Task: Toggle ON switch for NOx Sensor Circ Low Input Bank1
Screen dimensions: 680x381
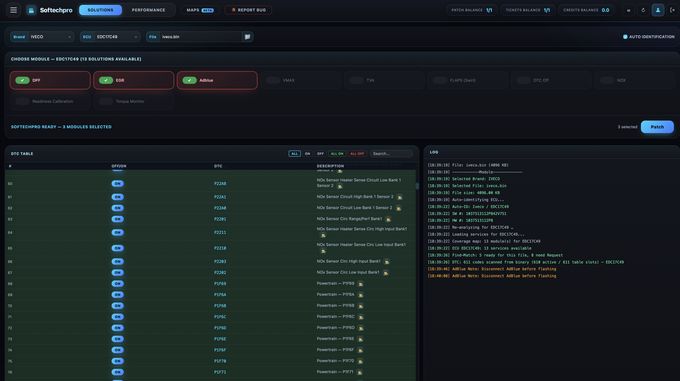Action: click(117, 272)
